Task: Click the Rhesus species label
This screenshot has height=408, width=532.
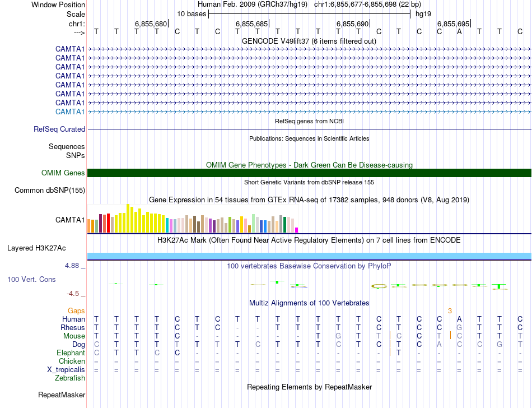Action: click(73, 327)
